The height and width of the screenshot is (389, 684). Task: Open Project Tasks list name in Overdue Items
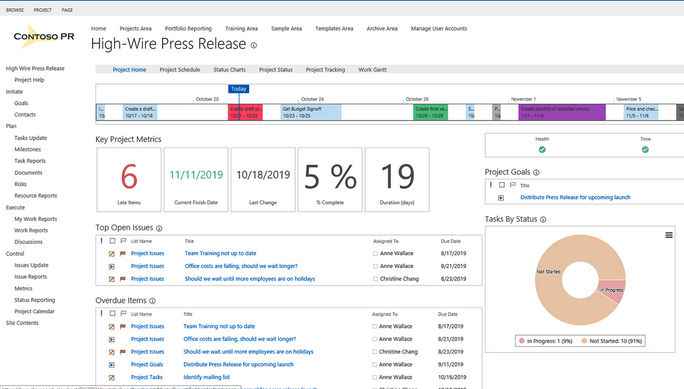[147, 377]
